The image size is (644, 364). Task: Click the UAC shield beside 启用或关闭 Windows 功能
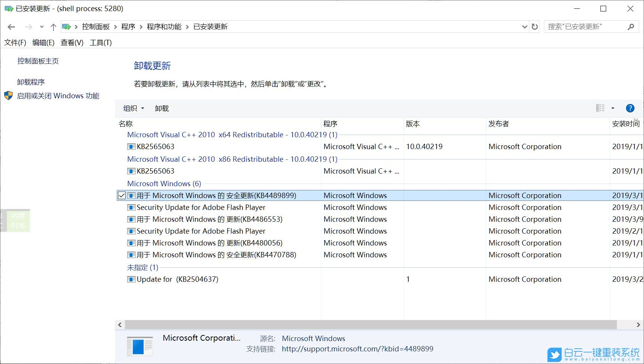tap(8, 96)
